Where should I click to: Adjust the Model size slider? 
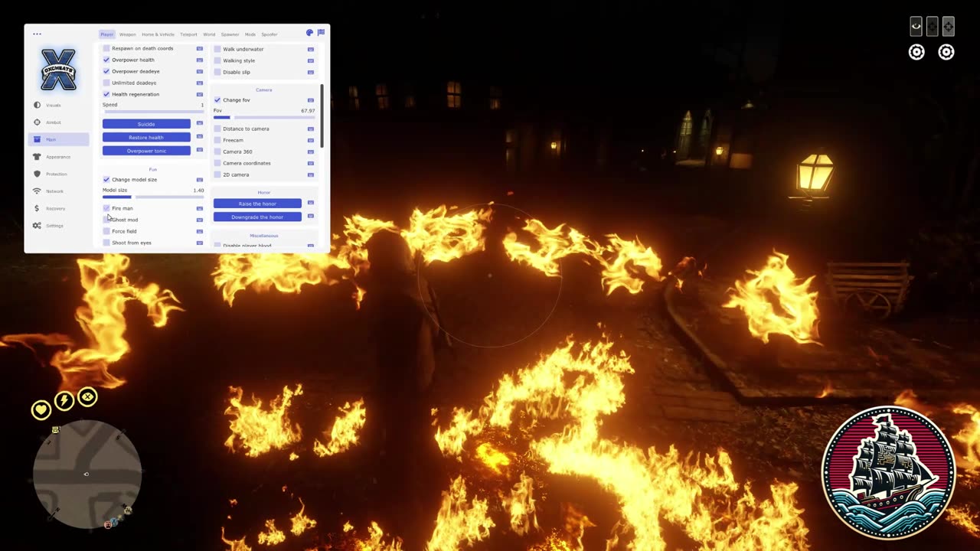(x=153, y=197)
